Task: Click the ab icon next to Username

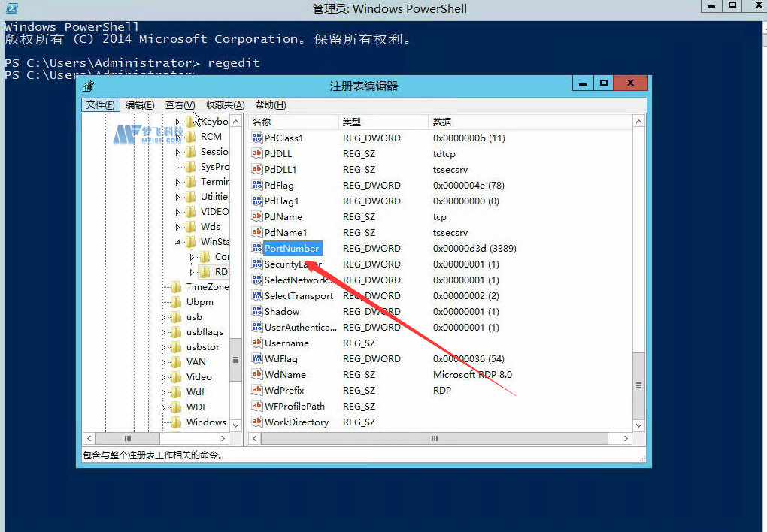Action: pos(256,343)
